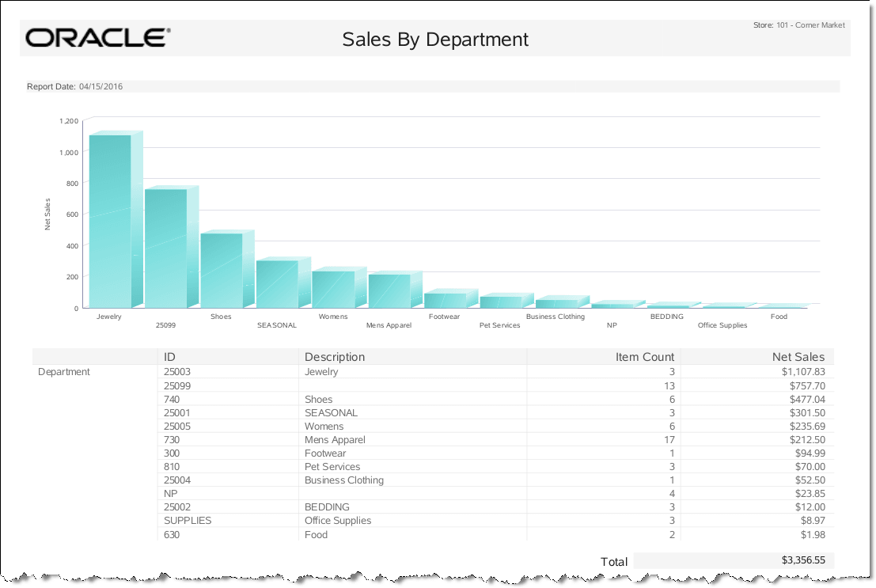Click the $477.04 net sales value

807,399
